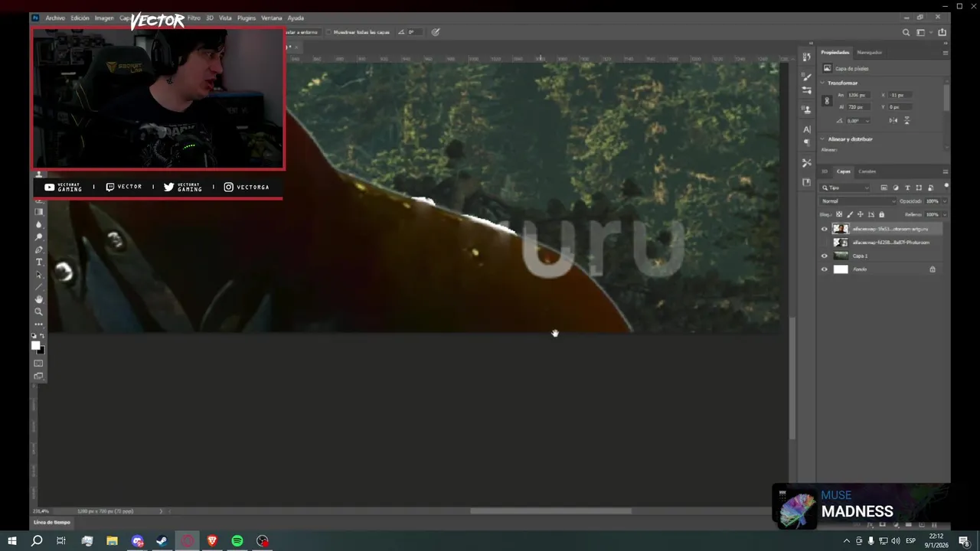Select the Gradient tool in toolbar
Image resolution: width=980 pixels, height=551 pixels.
click(39, 211)
